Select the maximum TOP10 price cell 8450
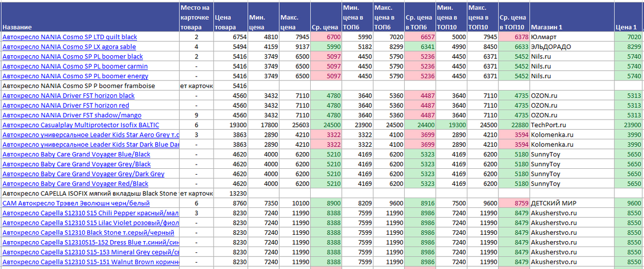Image resolution: width=644 pixels, height=269 pixels. click(482, 47)
